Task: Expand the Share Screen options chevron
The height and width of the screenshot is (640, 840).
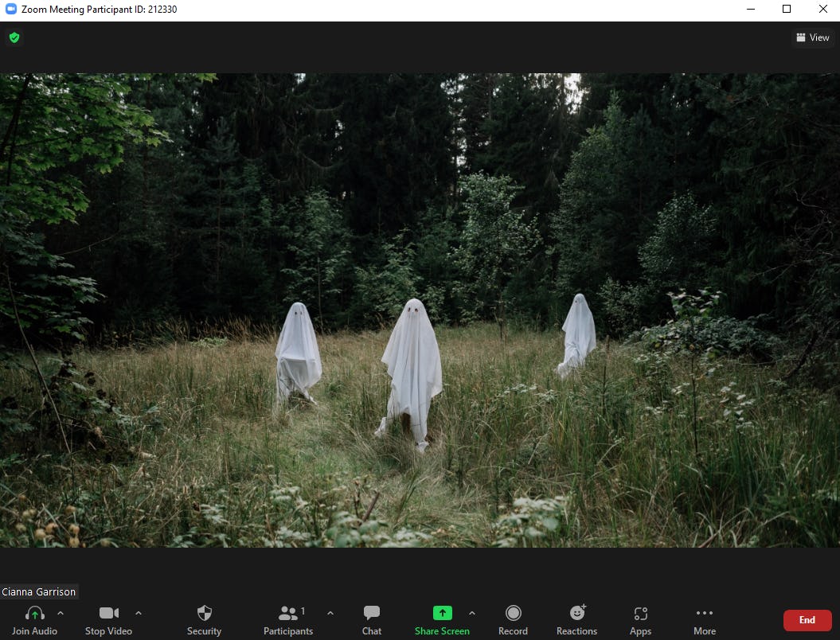Action: 471,614
